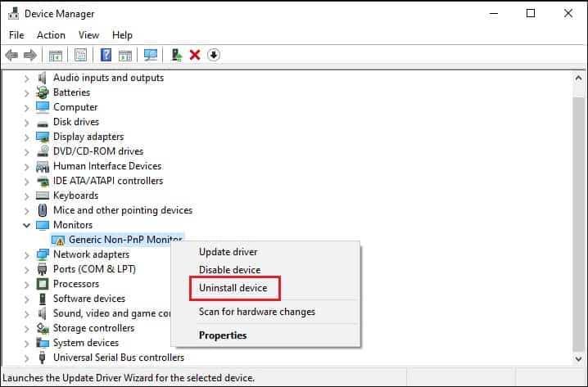Expand the Display adapters node chevron

(x=26, y=137)
